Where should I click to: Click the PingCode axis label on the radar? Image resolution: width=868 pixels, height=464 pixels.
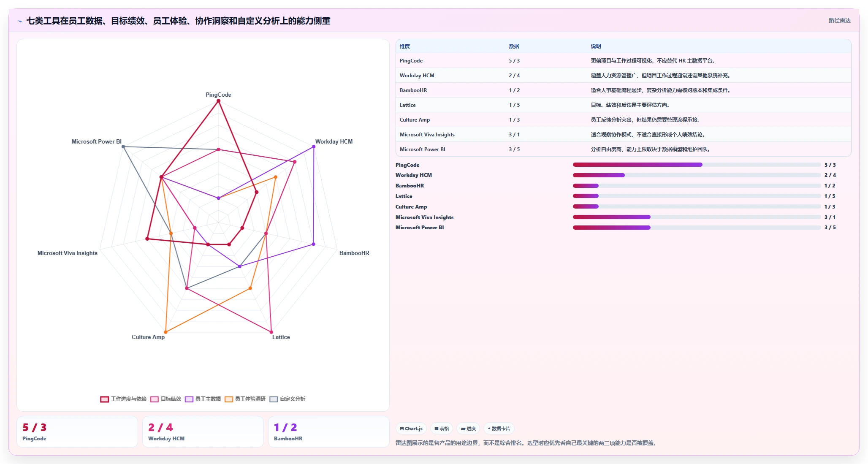tap(218, 95)
